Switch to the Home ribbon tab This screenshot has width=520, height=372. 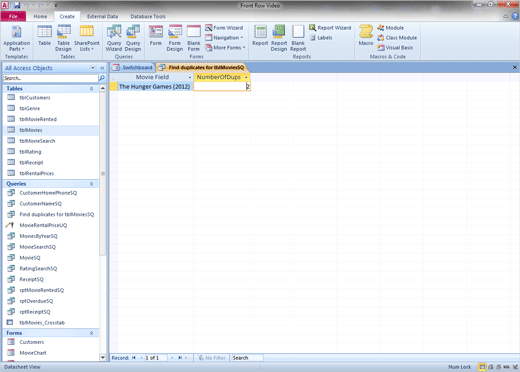[40, 16]
